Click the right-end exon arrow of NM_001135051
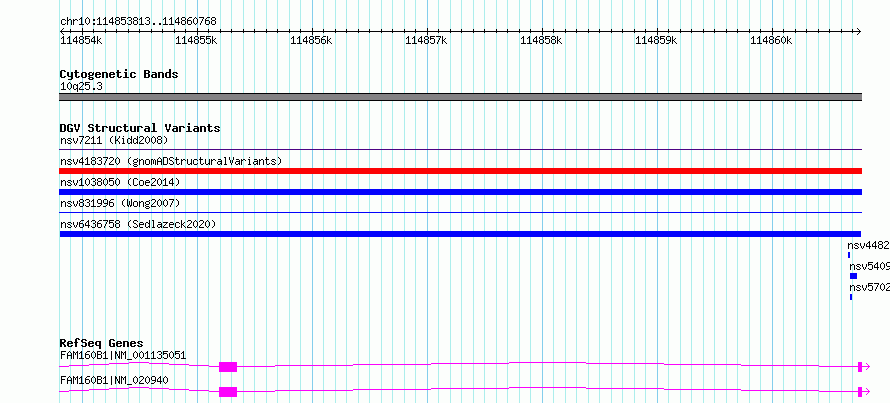The image size is (890, 403). (863, 367)
